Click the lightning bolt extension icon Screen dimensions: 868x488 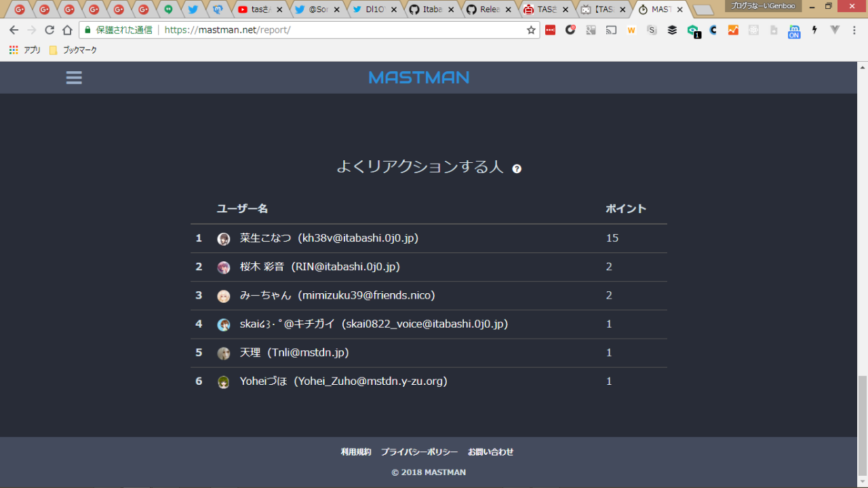click(814, 31)
